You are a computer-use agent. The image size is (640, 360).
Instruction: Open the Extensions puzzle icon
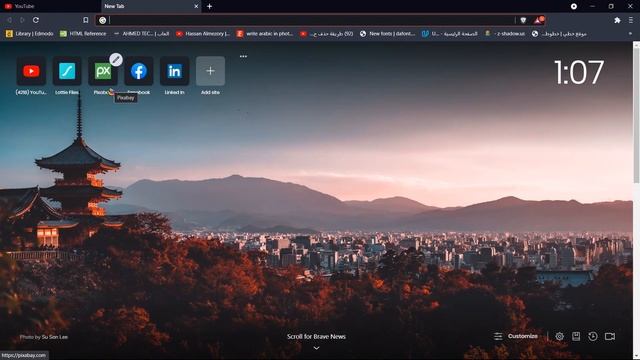617,20
